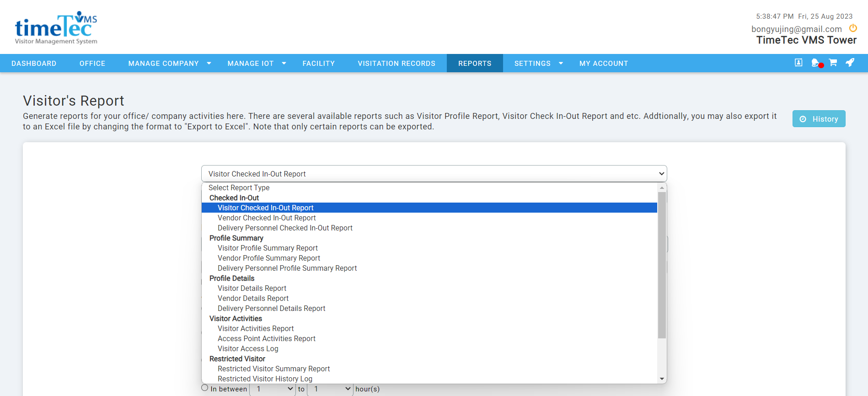Open the Dashboard menu item
The height and width of the screenshot is (396, 868).
click(x=34, y=64)
